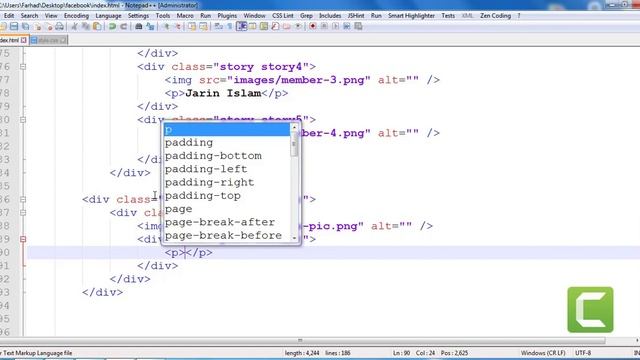The image size is (640, 360).
Task: Open Find with the binoculars icon
Action: [139, 27]
